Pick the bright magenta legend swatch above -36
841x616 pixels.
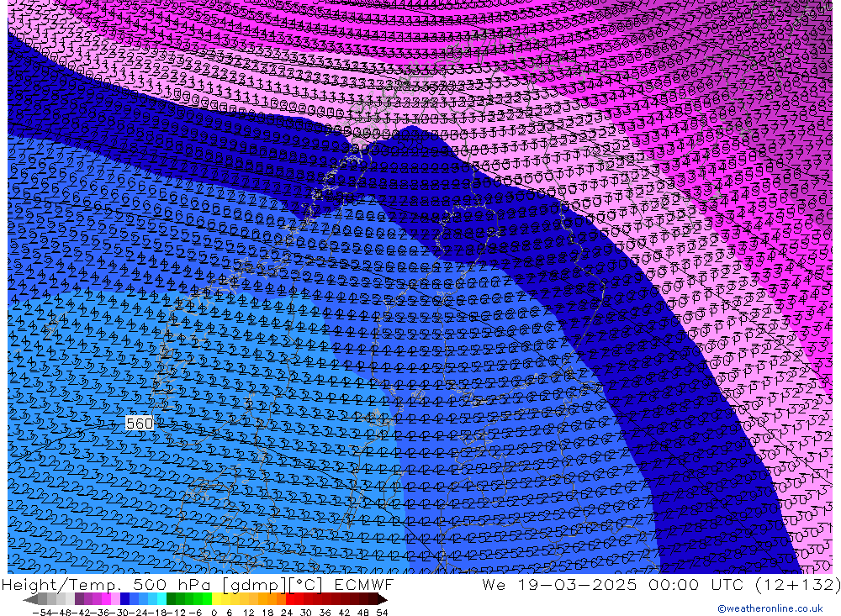[106, 600]
